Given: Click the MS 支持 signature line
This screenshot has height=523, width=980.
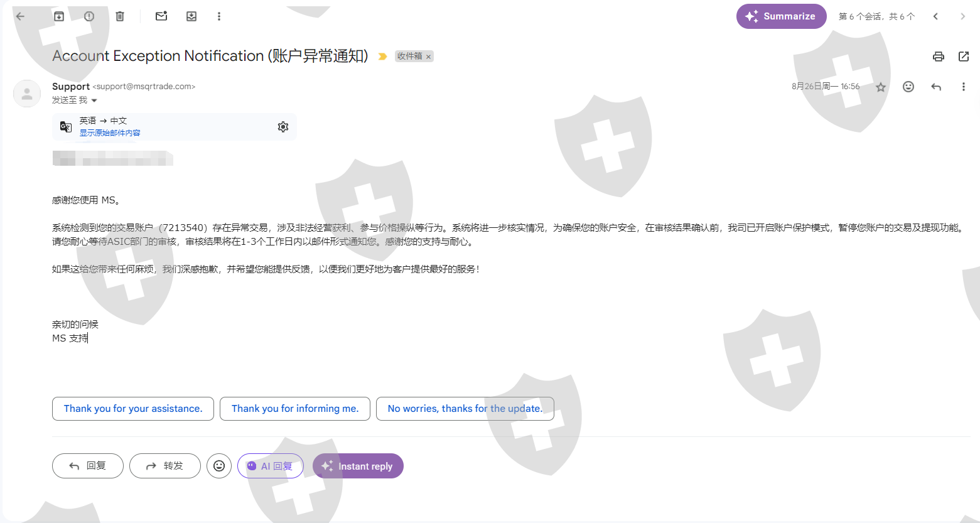Looking at the screenshot, I should [x=70, y=338].
